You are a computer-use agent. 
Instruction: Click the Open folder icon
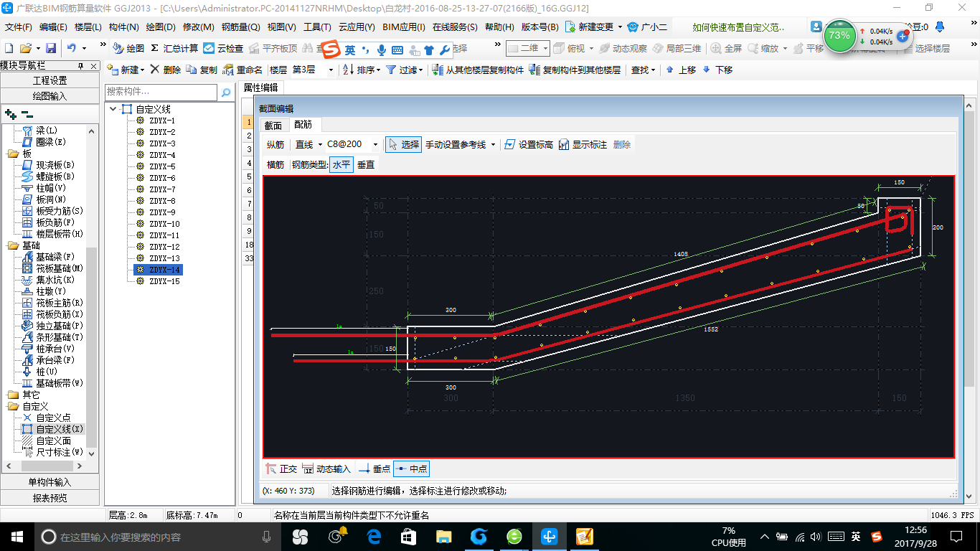click(x=25, y=48)
